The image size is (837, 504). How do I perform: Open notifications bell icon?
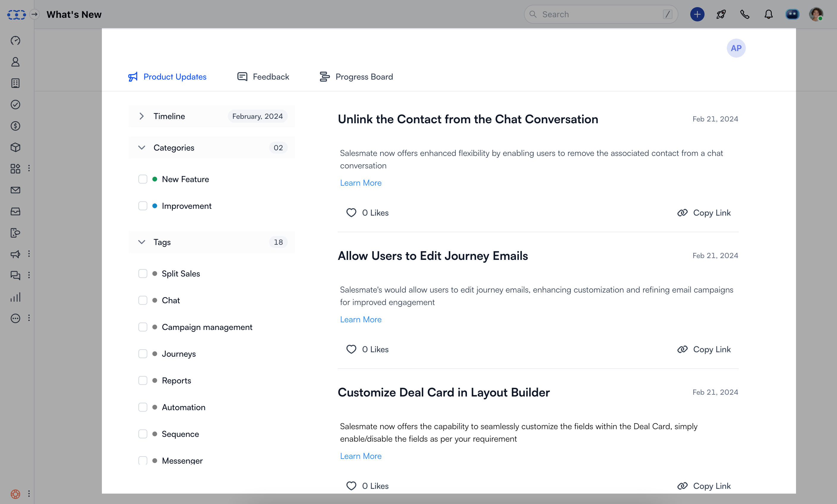click(x=768, y=14)
